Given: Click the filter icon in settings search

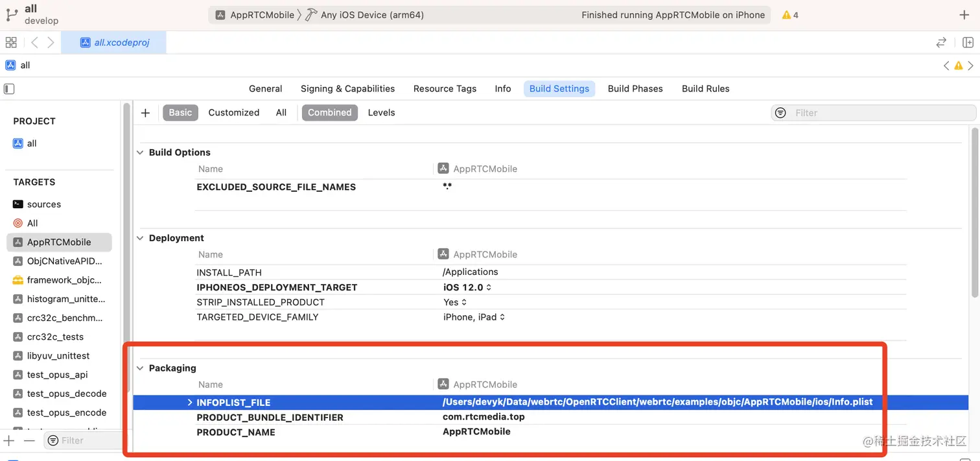Looking at the screenshot, I should point(781,113).
